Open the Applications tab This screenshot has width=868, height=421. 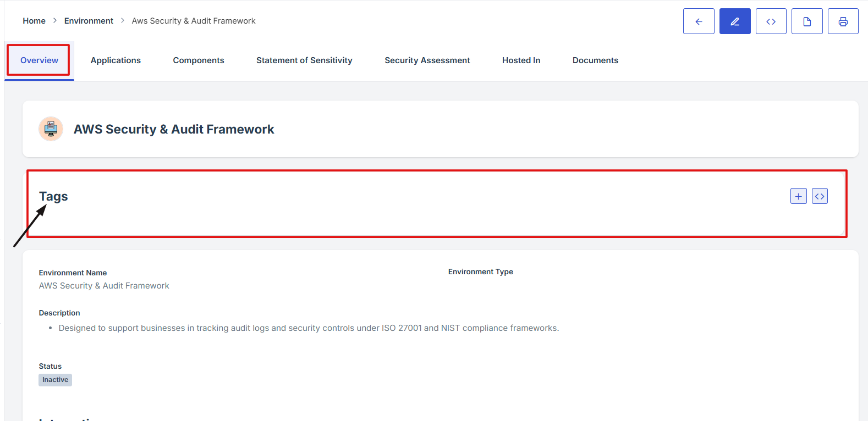116,60
